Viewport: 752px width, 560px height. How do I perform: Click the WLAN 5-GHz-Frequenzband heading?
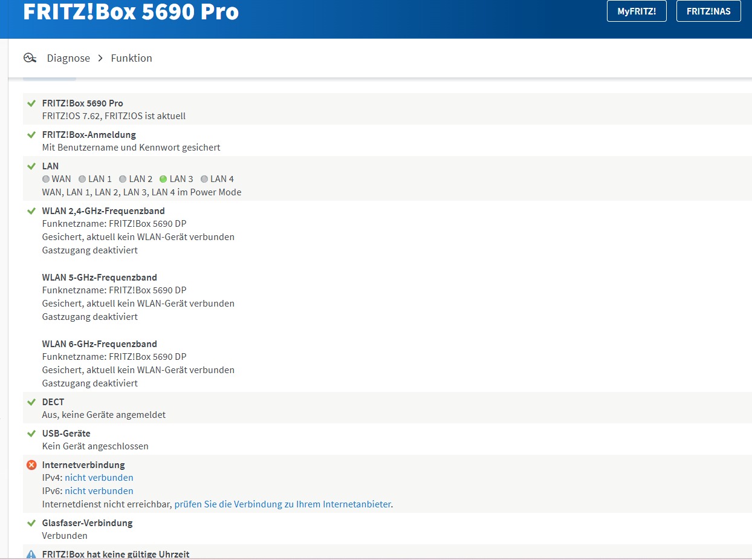click(100, 277)
